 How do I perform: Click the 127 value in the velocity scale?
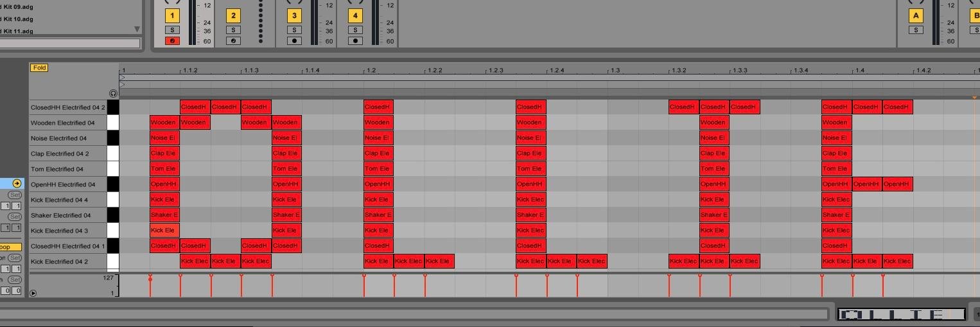click(x=109, y=278)
